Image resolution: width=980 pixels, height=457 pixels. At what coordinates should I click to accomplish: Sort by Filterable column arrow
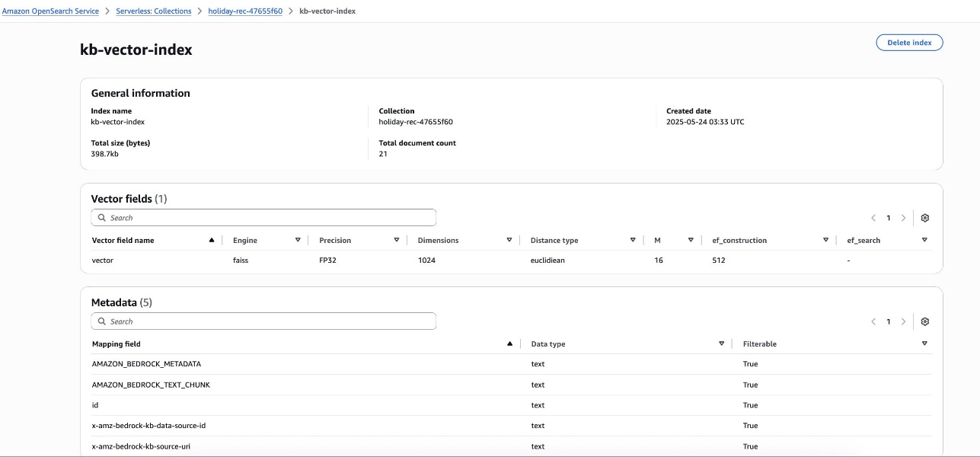(924, 344)
